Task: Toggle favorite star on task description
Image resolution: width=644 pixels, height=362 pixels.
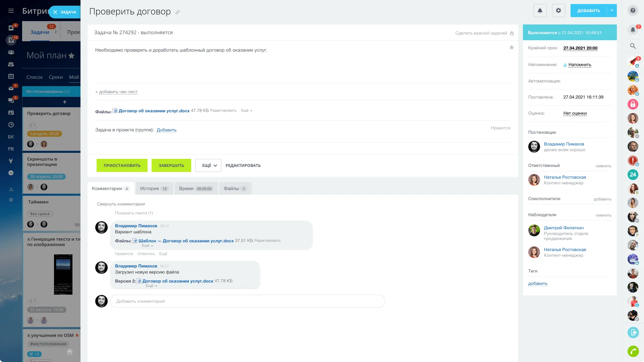Action: click(512, 47)
